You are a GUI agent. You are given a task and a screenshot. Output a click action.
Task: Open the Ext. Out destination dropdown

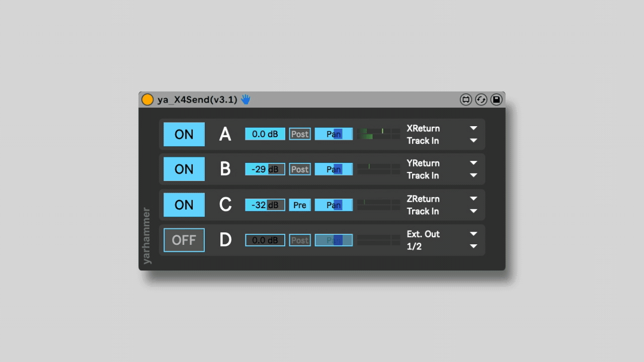(x=442, y=234)
